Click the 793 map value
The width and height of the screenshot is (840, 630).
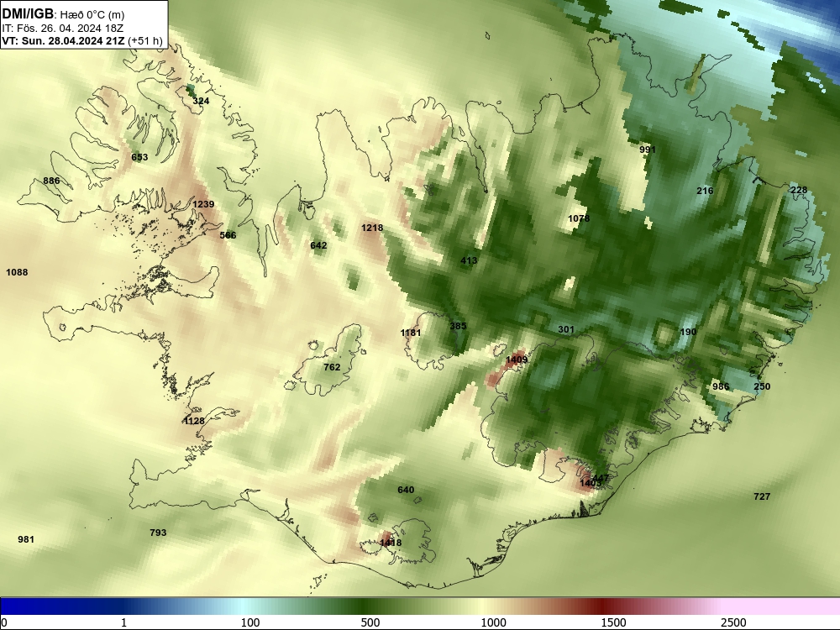click(x=158, y=533)
